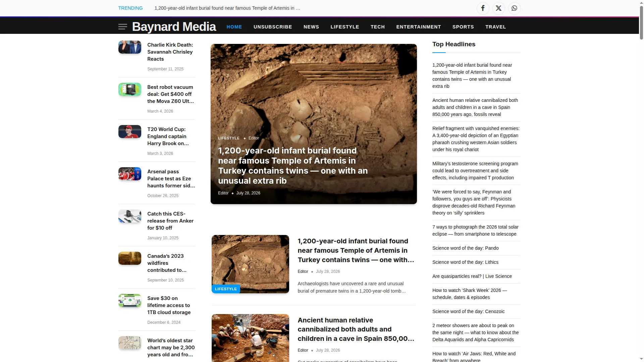This screenshot has height=362, width=644.
Task: Read Best robot vacuum deal article
Action: (170, 94)
